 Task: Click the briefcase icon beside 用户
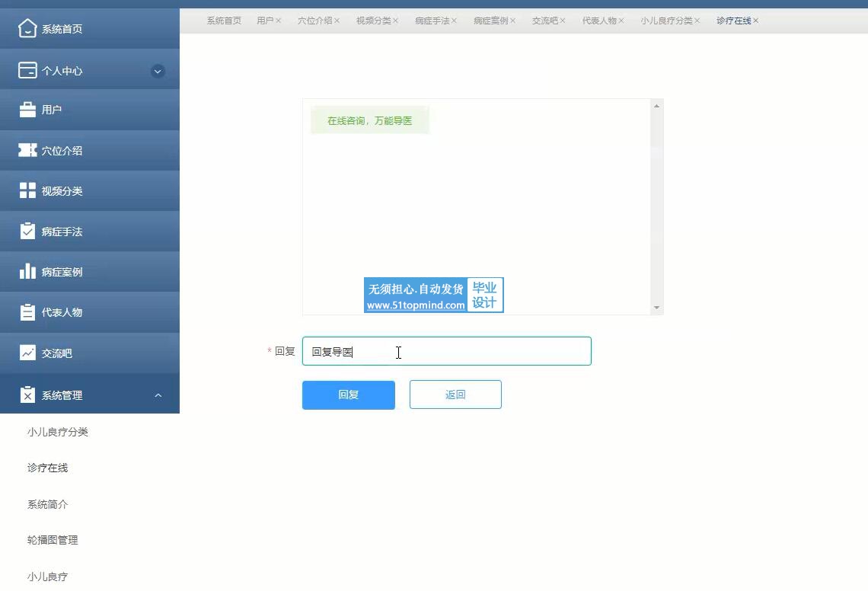tap(27, 110)
